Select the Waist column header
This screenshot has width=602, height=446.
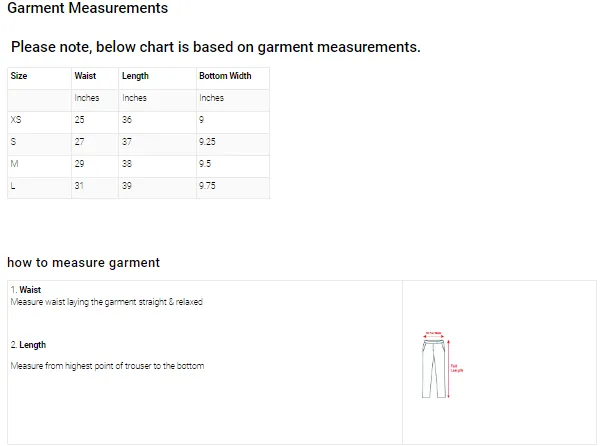85,76
